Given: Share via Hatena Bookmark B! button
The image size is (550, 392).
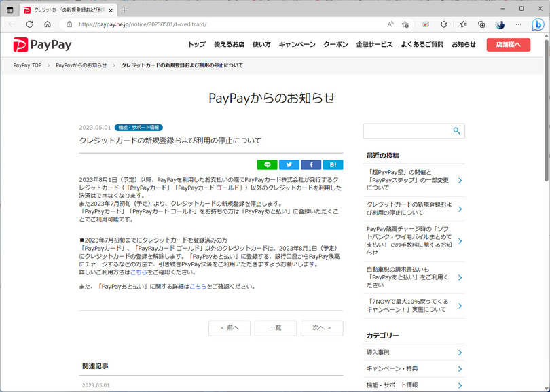Looking at the screenshot, I should click(333, 164).
